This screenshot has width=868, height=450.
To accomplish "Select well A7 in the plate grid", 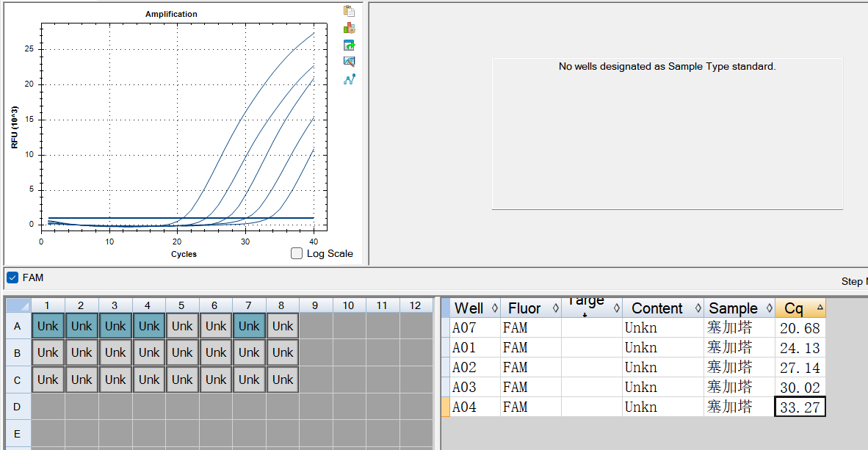I will tap(249, 326).
